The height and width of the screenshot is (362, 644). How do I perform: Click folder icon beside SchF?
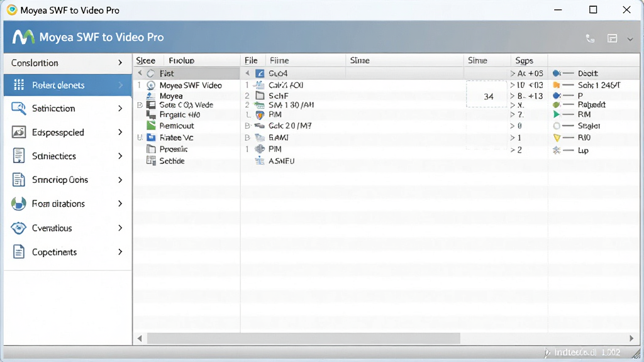(x=260, y=96)
